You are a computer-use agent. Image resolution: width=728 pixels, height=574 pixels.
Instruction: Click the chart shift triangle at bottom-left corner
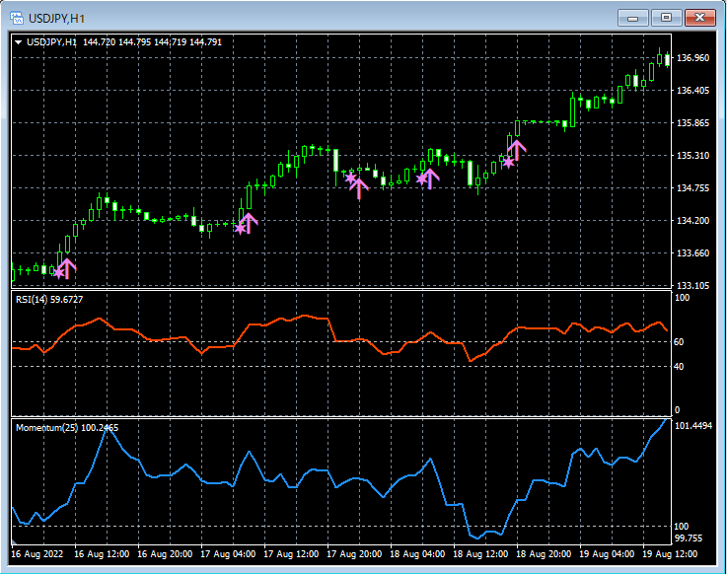coord(15,542)
